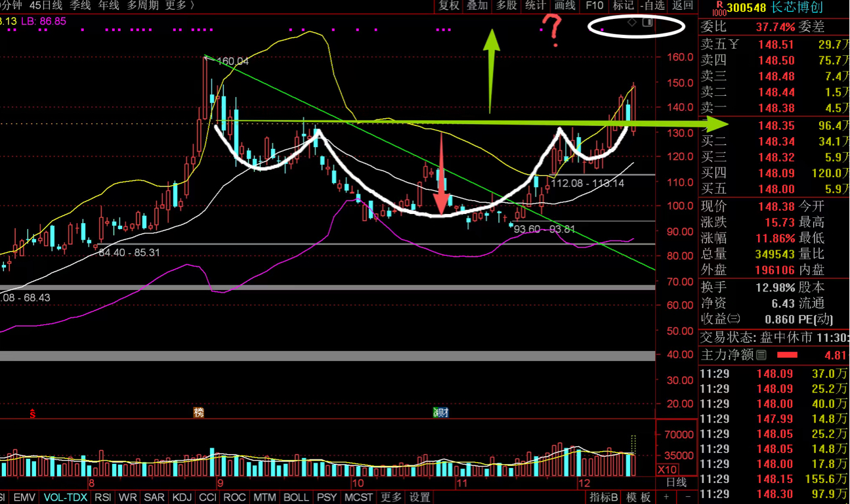The width and height of the screenshot is (850, 504).
Task: Click the red S marker on the timeline
Action: click(x=32, y=413)
